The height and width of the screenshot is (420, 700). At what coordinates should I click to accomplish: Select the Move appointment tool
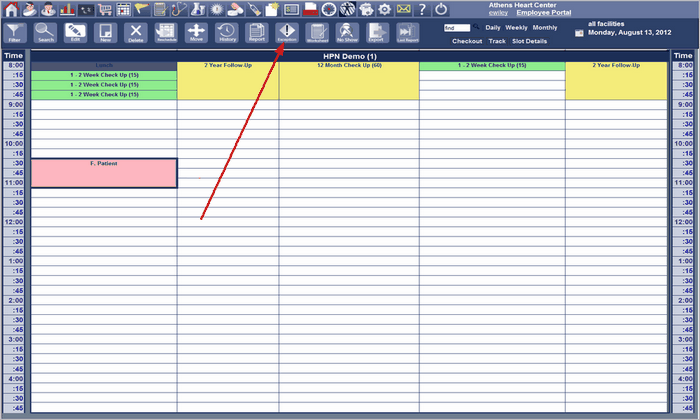point(196,33)
